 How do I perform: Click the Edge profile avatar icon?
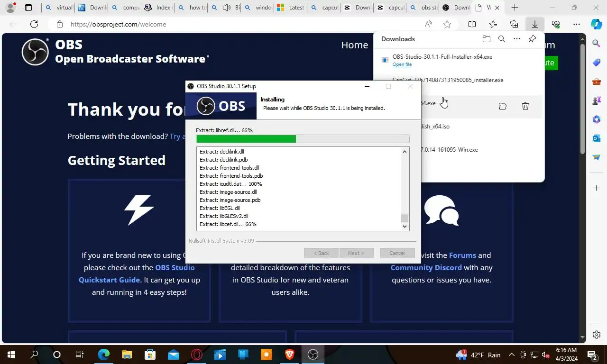[10, 8]
